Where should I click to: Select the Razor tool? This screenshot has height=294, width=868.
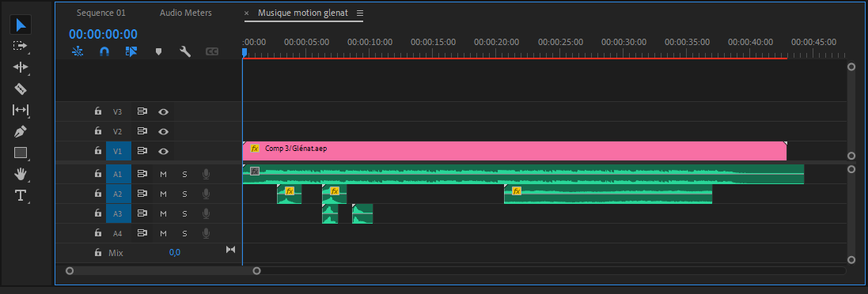coord(21,89)
